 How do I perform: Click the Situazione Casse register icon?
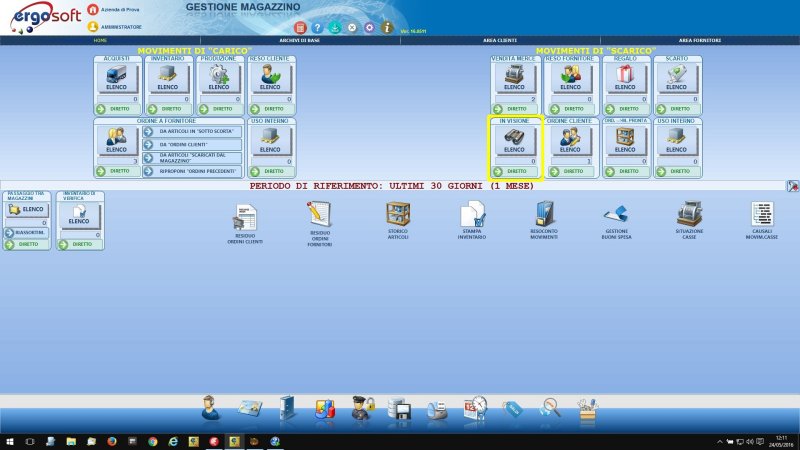pyautogui.click(x=688, y=213)
